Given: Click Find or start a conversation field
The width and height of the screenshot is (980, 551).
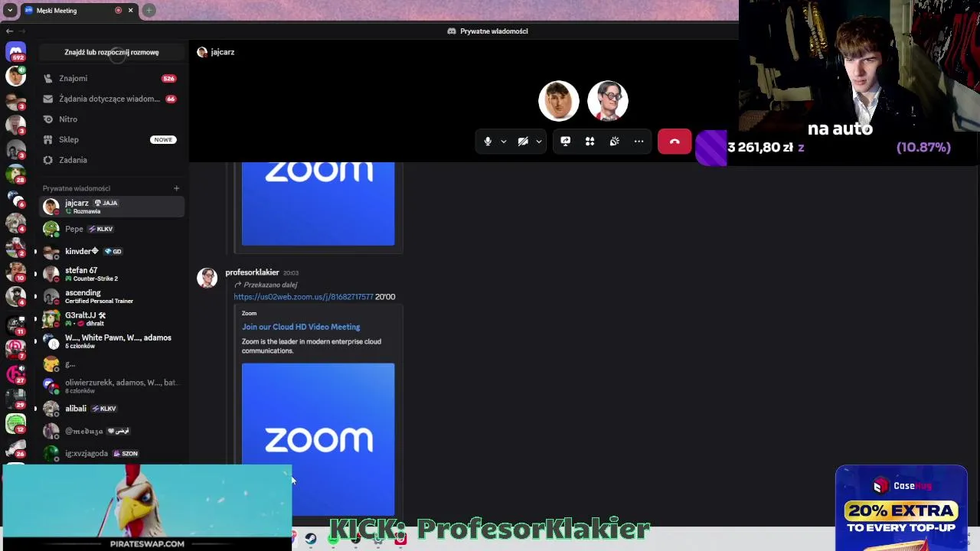Looking at the screenshot, I should tap(112, 52).
